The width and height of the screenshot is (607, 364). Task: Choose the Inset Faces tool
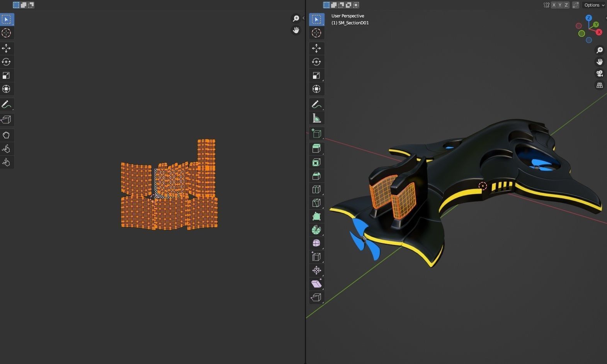coord(316,162)
